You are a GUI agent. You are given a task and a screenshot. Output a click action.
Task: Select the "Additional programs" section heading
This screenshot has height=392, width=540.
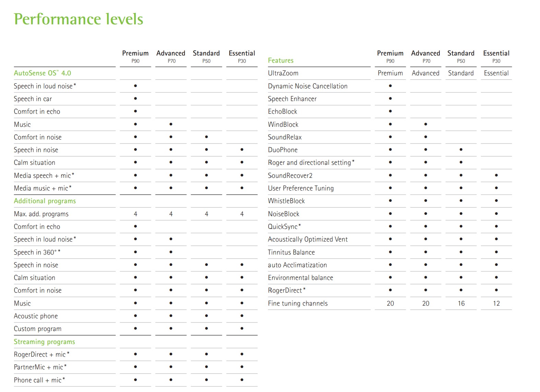point(45,201)
